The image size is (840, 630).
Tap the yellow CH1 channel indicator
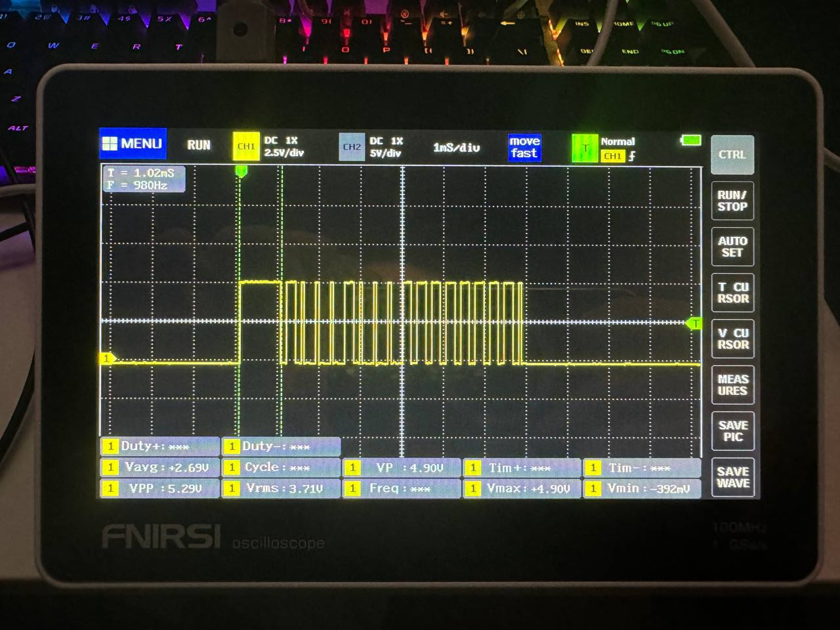point(246,146)
